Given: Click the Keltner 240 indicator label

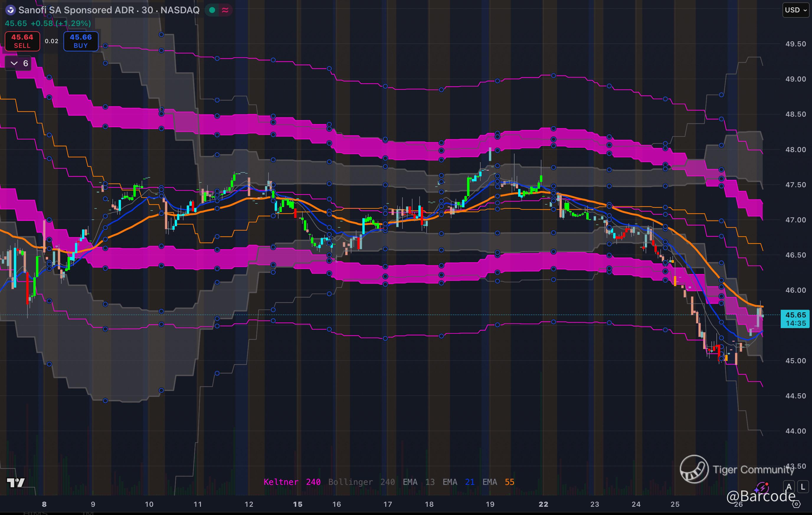Looking at the screenshot, I should click(292, 482).
